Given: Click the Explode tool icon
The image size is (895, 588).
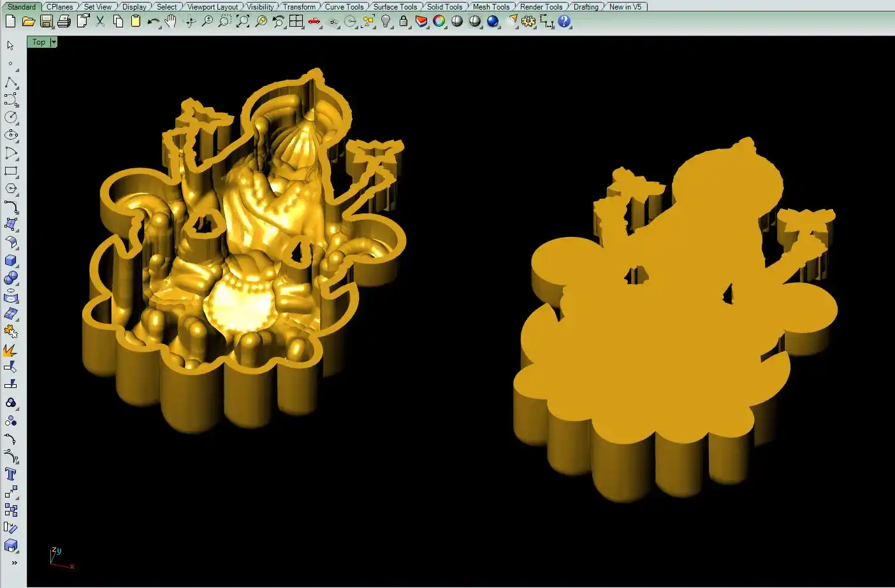Looking at the screenshot, I should pyautogui.click(x=11, y=350).
